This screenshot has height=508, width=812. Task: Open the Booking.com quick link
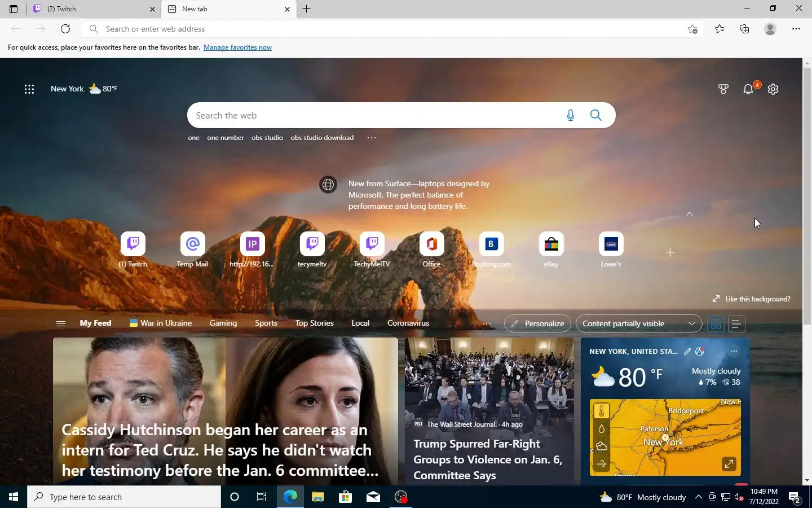click(492, 249)
